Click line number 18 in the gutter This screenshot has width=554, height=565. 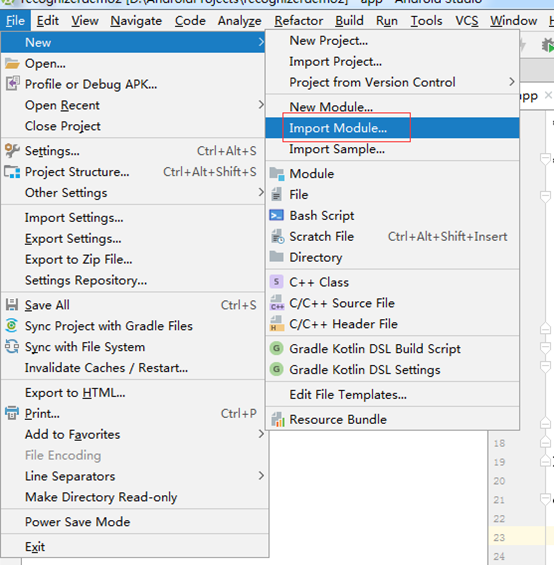coord(499,443)
